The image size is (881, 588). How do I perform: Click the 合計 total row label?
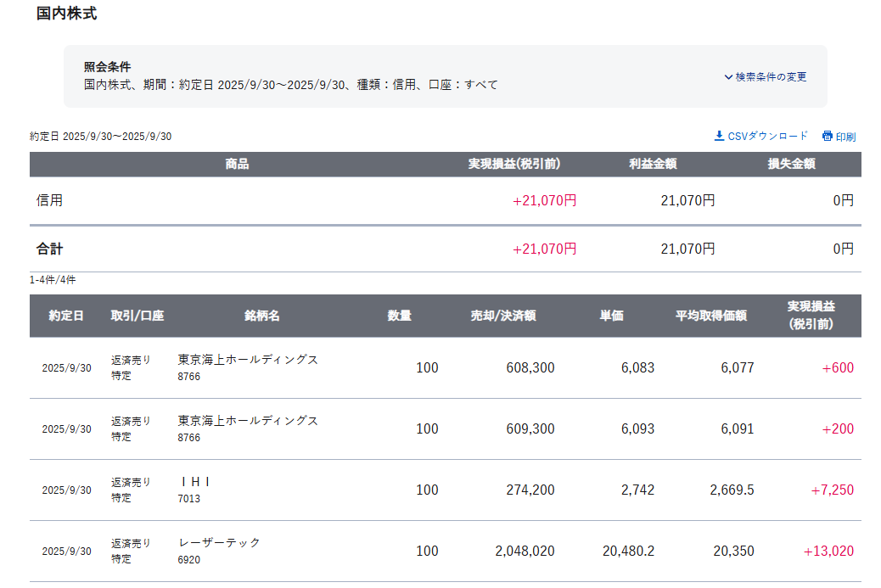pyautogui.click(x=50, y=249)
